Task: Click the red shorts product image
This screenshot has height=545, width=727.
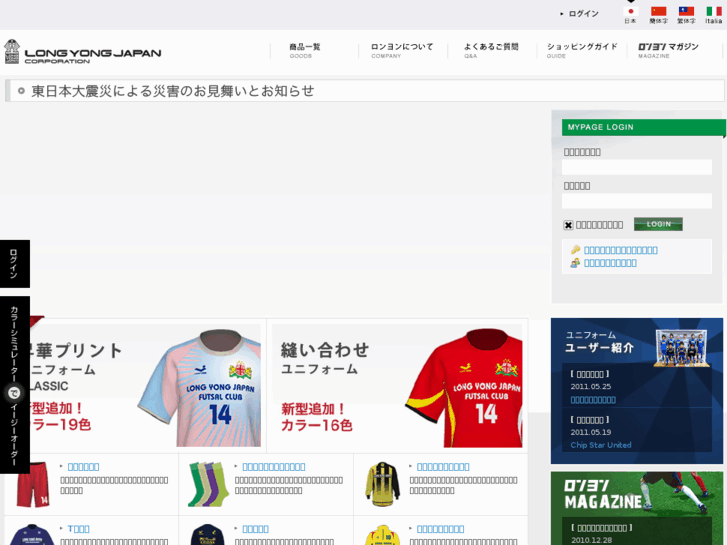Action: (33, 484)
